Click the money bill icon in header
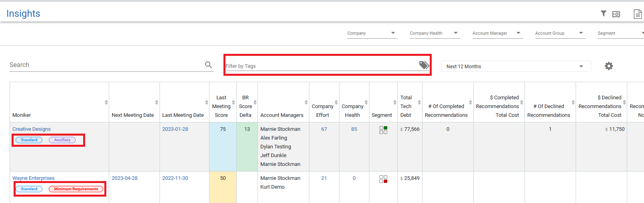Screen dimensions: 644x203 (616, 14)
